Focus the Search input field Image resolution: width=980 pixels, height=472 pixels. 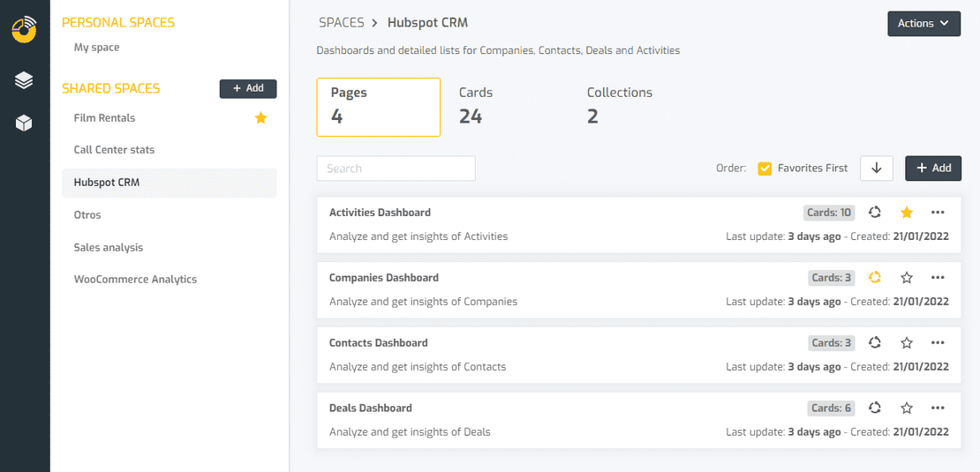(x=396, y=169)
